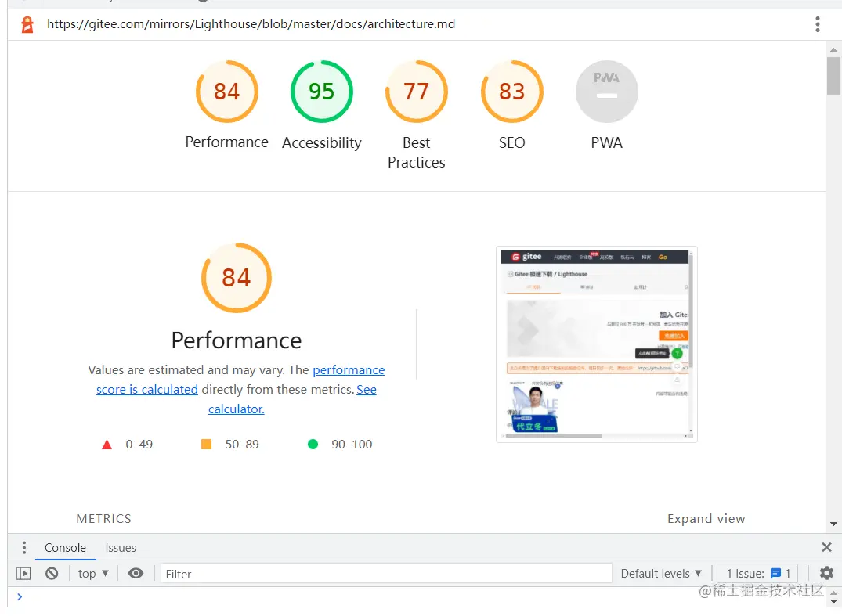
Task: Open the console drawer three-dot menu
Action: coord(24,548)
